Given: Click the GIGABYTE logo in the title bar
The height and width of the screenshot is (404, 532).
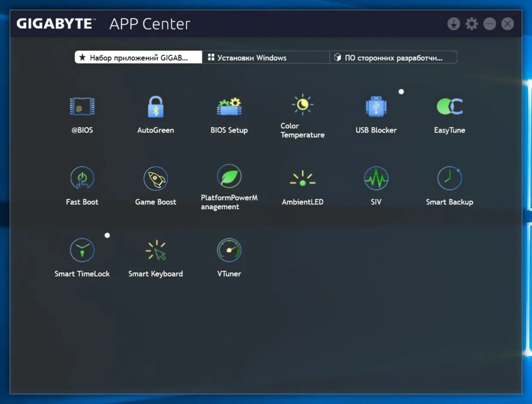Looking at the screenshot, I should (x=56, y=24).
